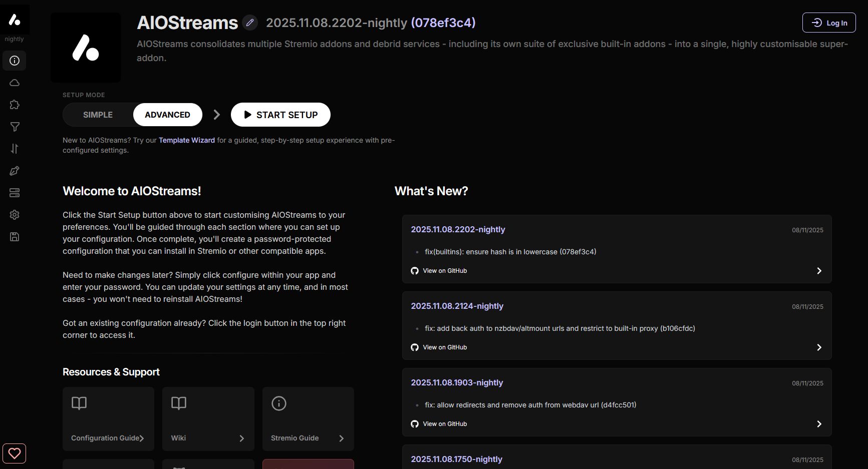
Task: Open the settings gear in the sidebar
Action: point(15,215)
